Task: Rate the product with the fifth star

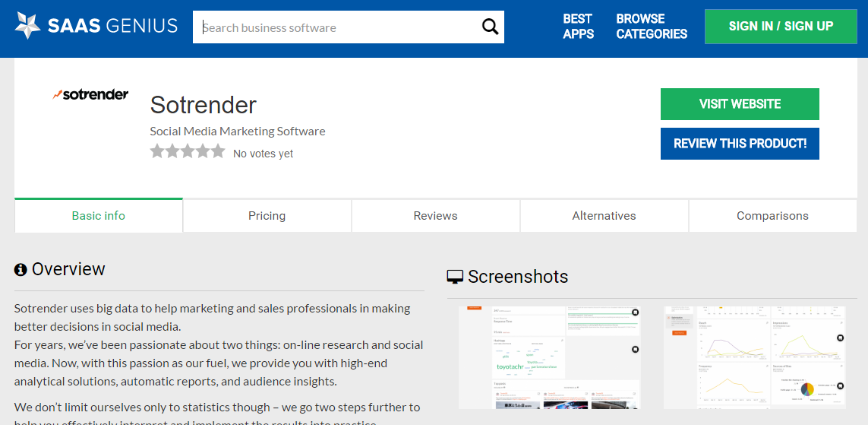Action: click(x=218, y=152)
